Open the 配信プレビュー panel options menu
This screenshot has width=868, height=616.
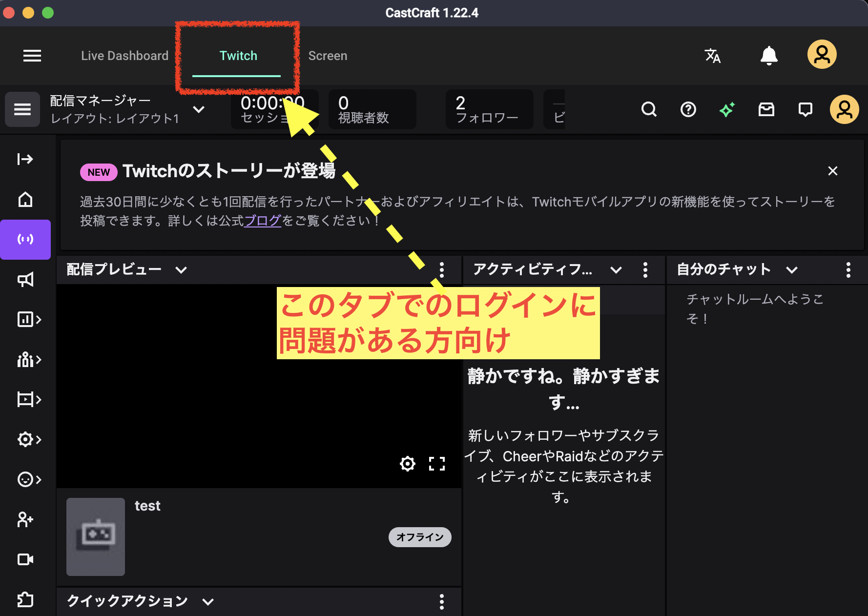tap(442, 270)
